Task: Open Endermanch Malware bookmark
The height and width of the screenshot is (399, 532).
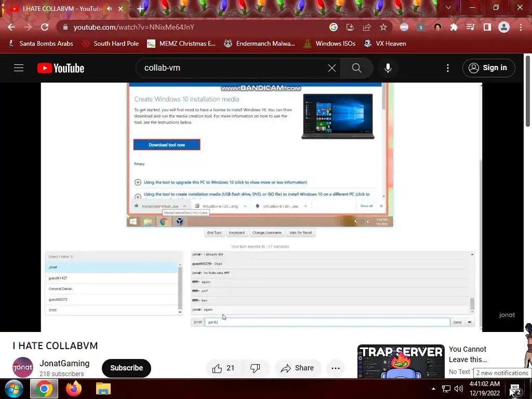Action: click(x=260, y=44)
